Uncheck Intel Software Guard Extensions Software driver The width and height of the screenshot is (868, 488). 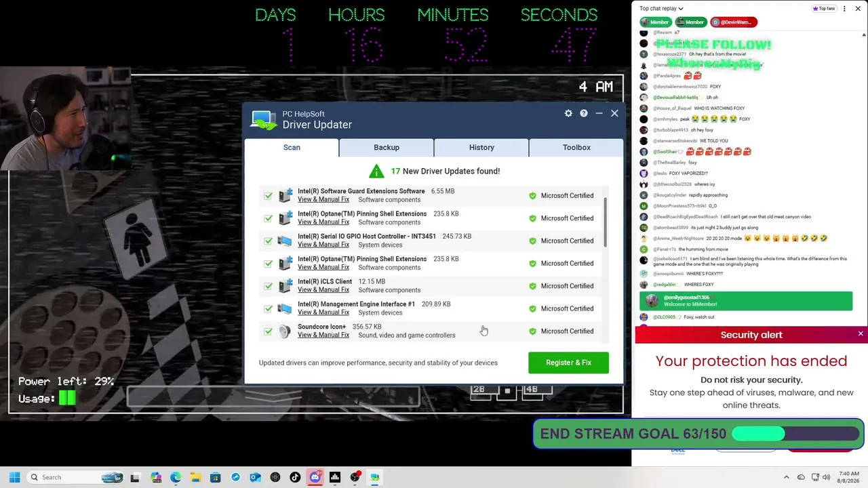point(269,196)
